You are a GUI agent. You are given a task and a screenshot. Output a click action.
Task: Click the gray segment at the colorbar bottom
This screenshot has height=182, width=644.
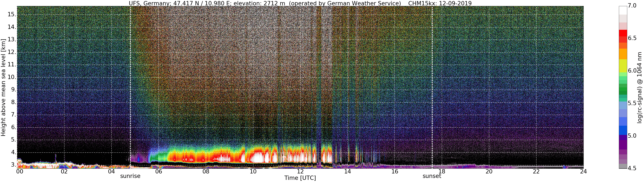[623, 166]
